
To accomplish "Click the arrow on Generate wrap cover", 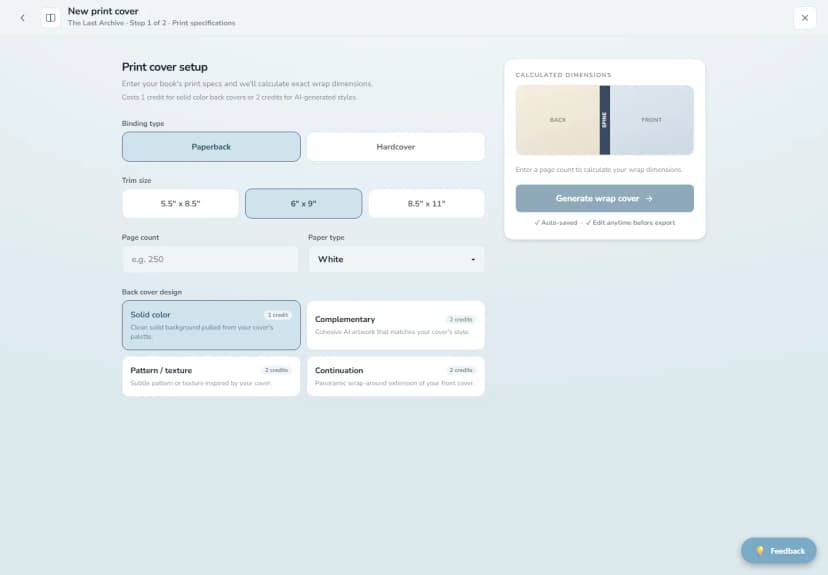I will point(649,199).
